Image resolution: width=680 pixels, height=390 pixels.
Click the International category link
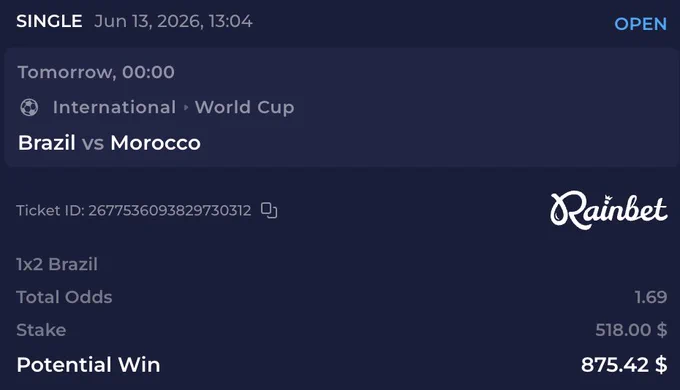114,107
